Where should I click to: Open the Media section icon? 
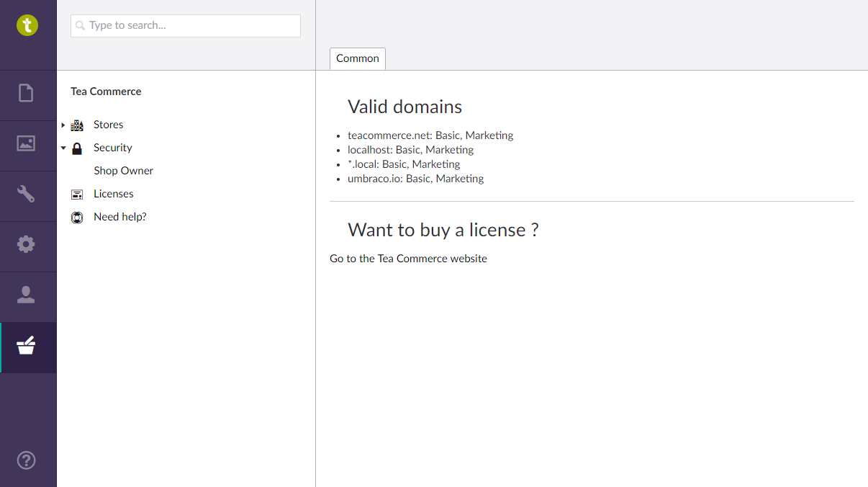[26, 143]
